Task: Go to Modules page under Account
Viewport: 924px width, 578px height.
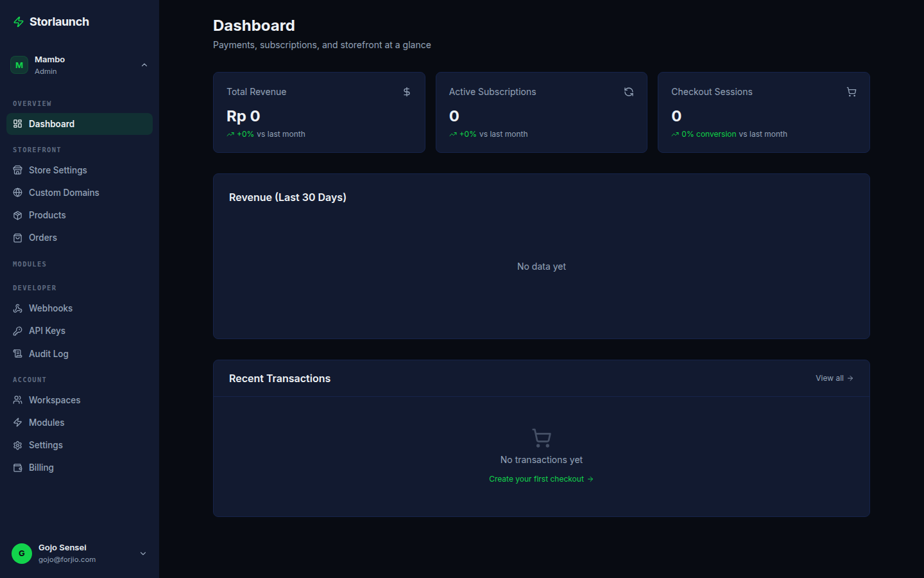Action: point(80,423)
